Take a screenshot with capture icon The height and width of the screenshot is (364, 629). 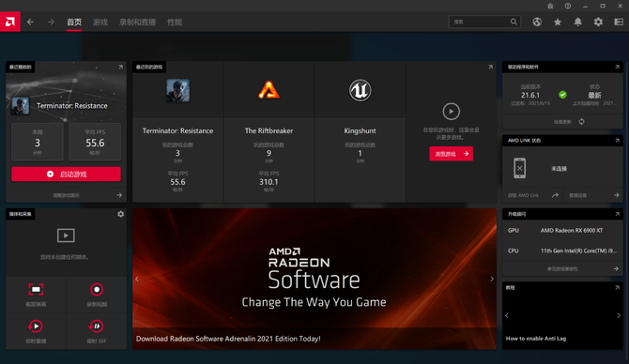[36, 290]
